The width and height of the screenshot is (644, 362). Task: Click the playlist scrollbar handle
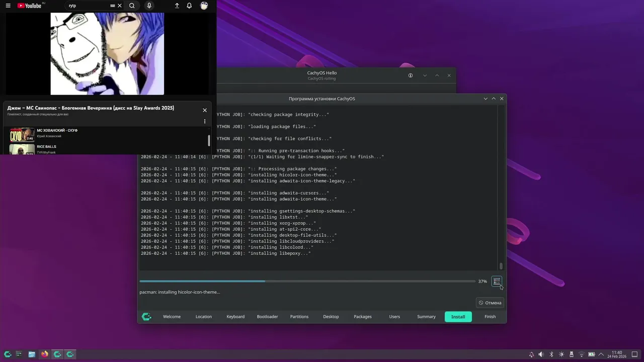point(209,140)
